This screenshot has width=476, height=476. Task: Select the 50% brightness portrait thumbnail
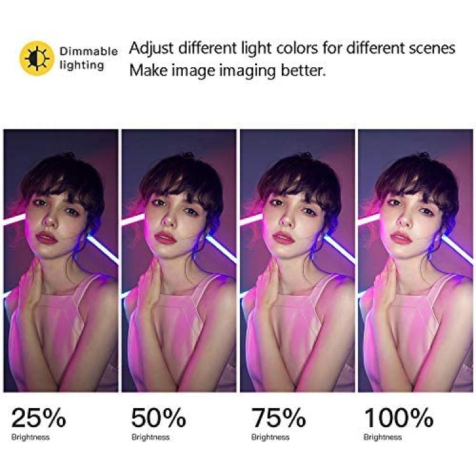(x=179, y=260)
